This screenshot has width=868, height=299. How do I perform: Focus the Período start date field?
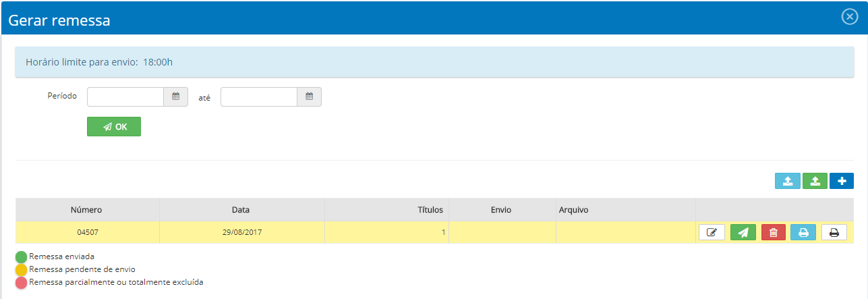125,97
